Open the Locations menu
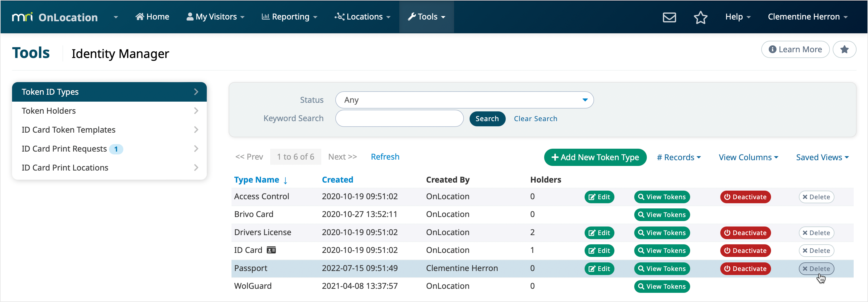Image resolution: width=868 pixels, height=302 pixels. [x=363, y=17]
